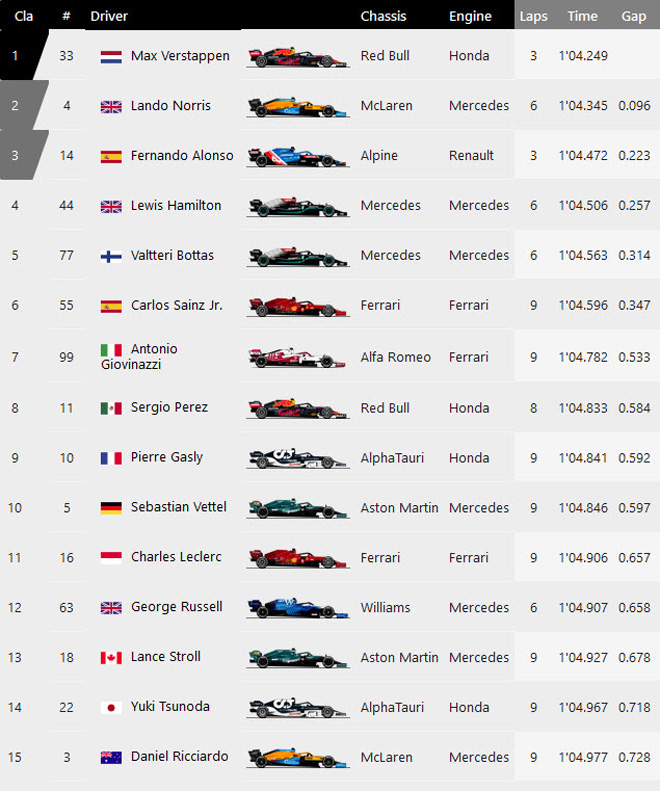The height and width of the screenshot is (791, 660).
Task: Click George Russell's Williams car image
Action: coord(297,608)
